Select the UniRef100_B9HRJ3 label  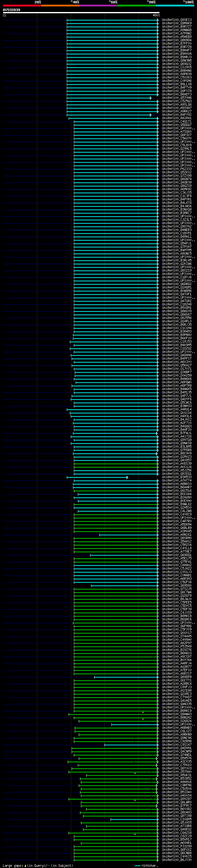pos(177,57)
